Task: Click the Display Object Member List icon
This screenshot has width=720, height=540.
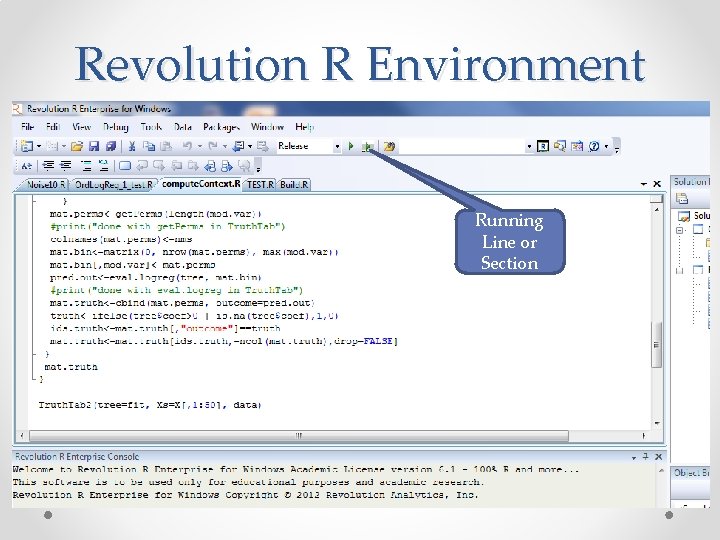Action: pos(27,166)
